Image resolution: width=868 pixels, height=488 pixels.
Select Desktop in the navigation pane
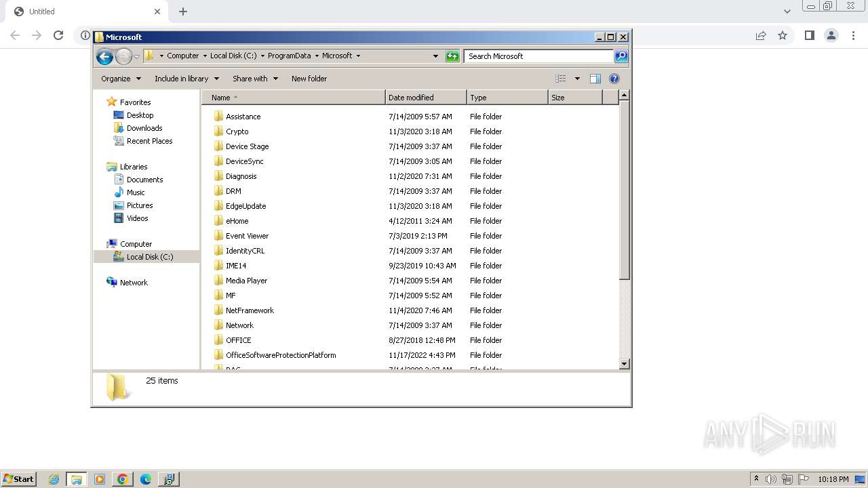140,115
